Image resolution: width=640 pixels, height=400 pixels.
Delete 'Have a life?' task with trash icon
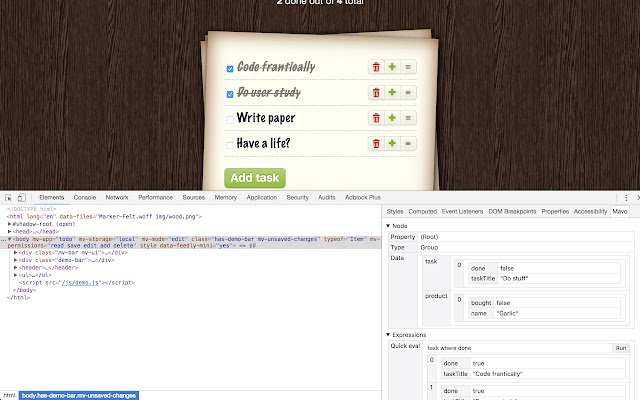(x=376, y=144)
